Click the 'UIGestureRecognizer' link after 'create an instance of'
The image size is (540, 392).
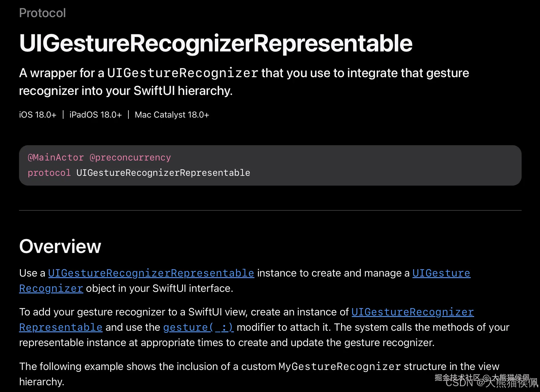point(413,312)
